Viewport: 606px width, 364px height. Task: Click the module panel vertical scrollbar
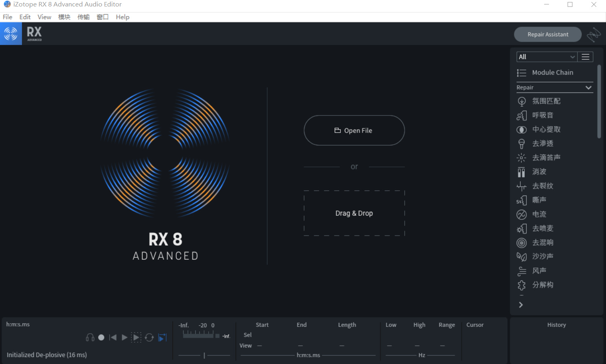[599, 102]
